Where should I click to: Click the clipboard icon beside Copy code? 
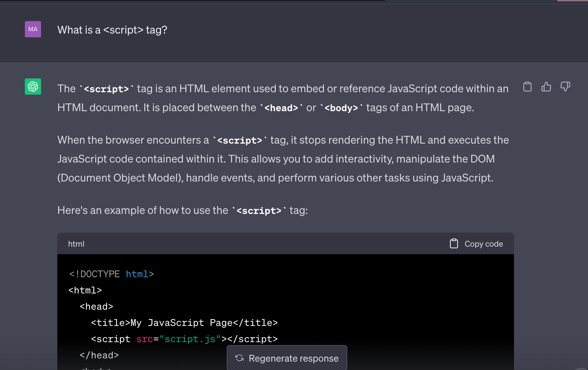454,244
